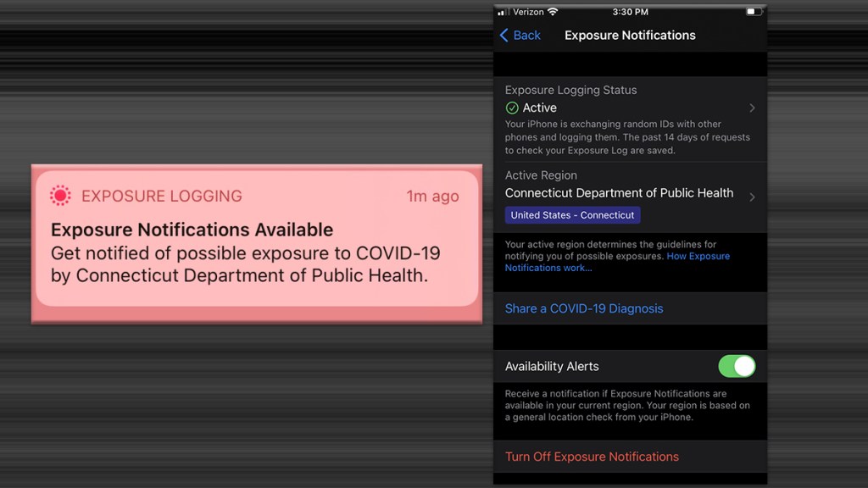
Task: Click the Active Region label
Action: click(x=541, y=175)
